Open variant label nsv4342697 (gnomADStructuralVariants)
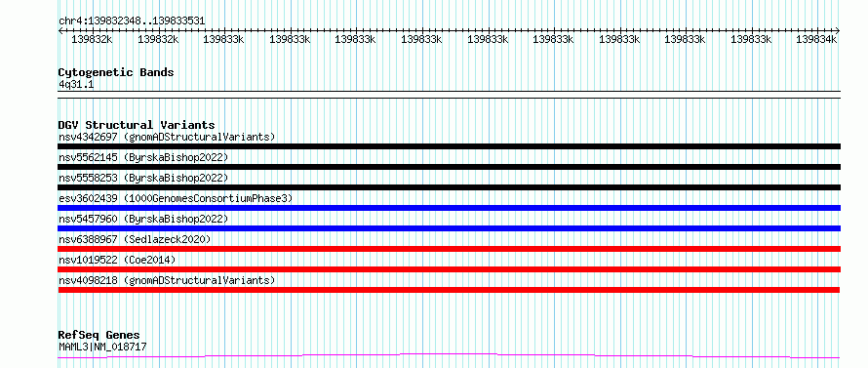The image size is (868, 368). (167, 137)
